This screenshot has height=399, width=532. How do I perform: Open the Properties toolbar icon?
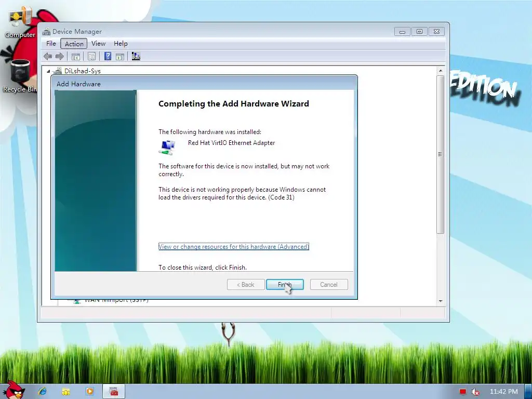click(91, 56)
